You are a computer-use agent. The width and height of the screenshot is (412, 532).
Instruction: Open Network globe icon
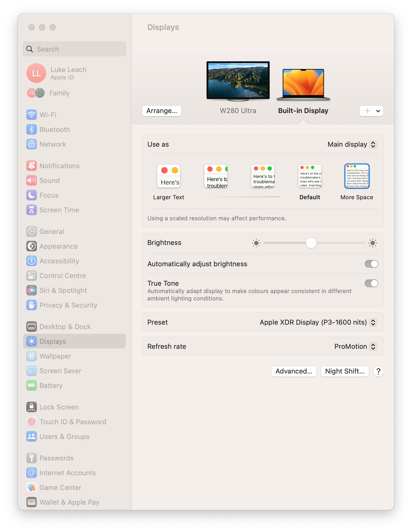pos(32,144)
